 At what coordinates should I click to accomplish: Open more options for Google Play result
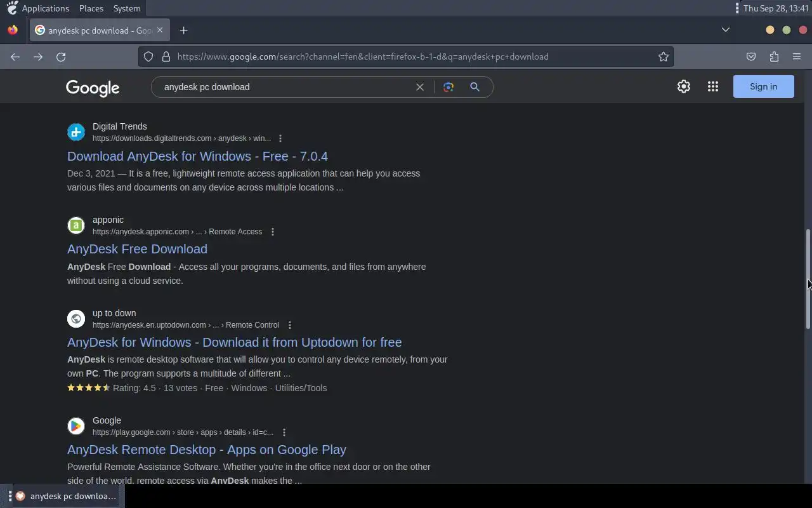[284, 432]
